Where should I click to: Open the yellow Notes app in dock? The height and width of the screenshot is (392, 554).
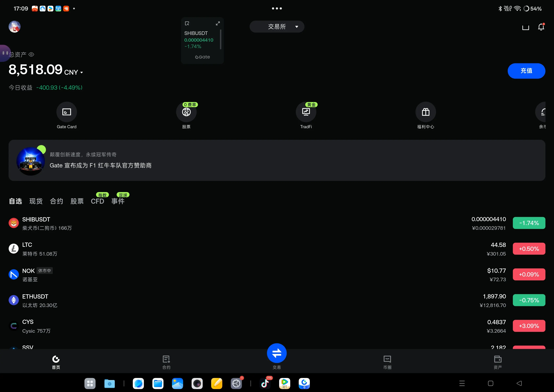(x=217, y=383)
